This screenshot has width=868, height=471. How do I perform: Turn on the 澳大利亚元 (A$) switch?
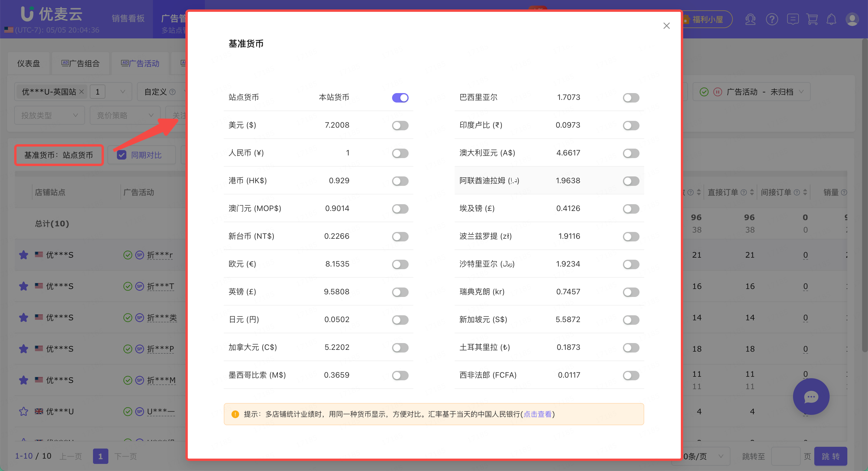coord(631,153)
